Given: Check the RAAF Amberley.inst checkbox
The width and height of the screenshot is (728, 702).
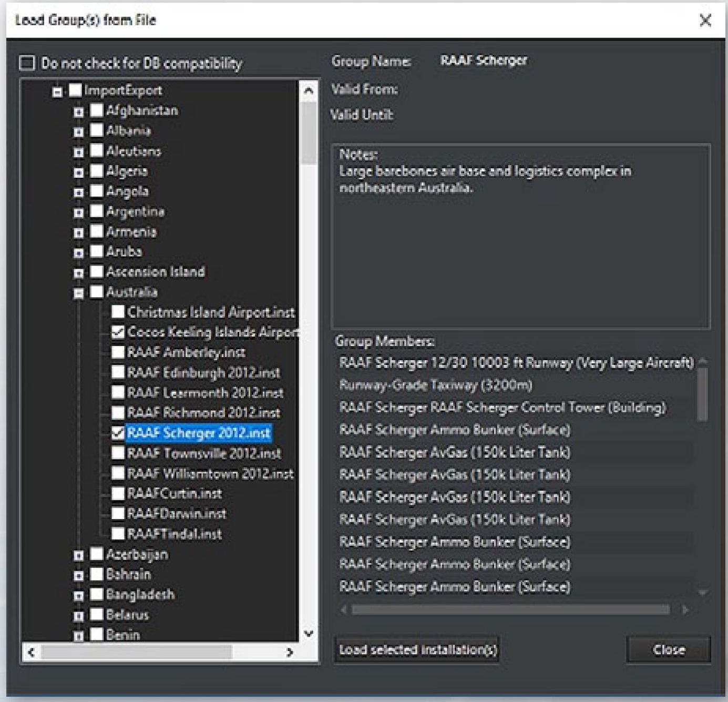Looking at the screenshot, I should click(x=118, y=352).
